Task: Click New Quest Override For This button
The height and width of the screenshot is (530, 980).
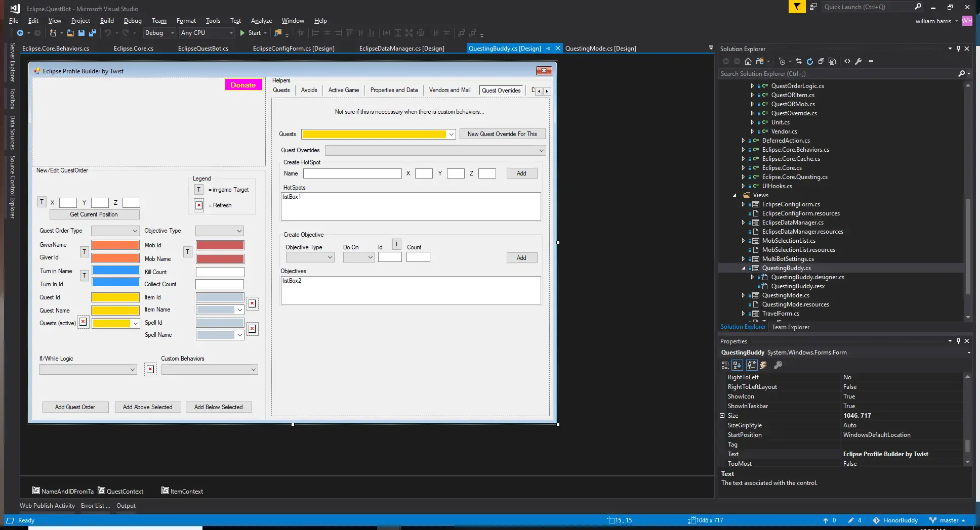Action: pyautogui.click(x=502, y=134)
